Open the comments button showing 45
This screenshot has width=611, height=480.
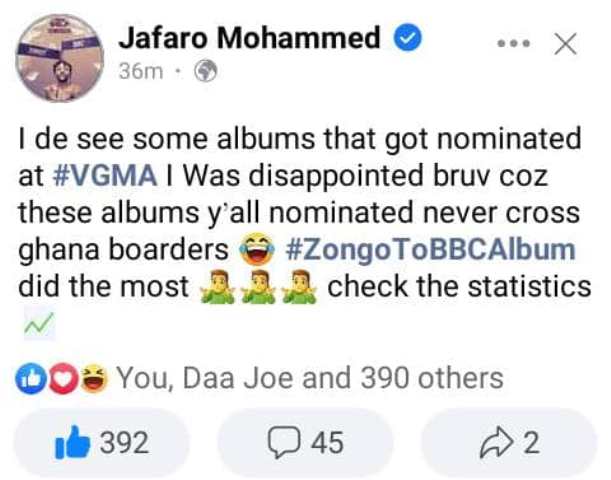pos(305,442)
